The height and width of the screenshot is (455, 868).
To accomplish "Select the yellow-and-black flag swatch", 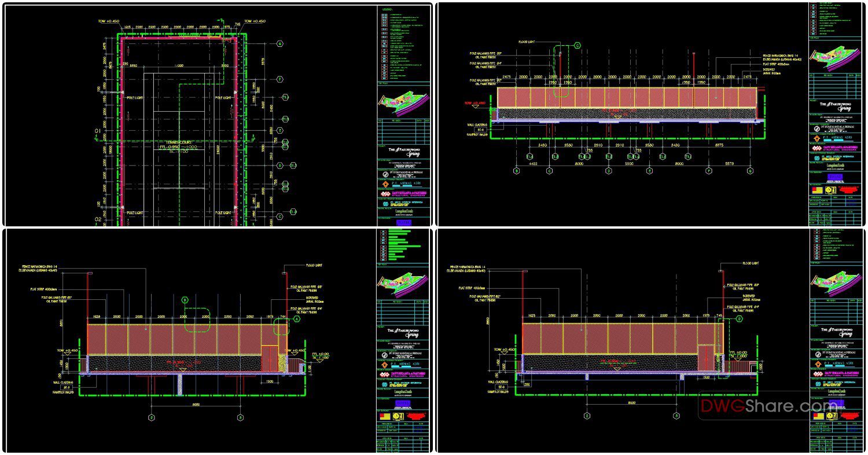I will click(x=384, y=416).
